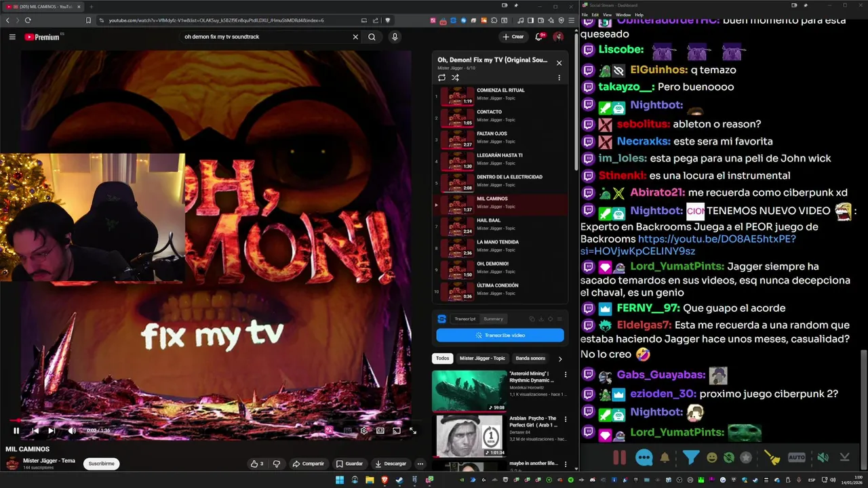The image size is (868, 488).
Task: Pause chat in Social Stream toolbar
Action: tap(619, 457)
